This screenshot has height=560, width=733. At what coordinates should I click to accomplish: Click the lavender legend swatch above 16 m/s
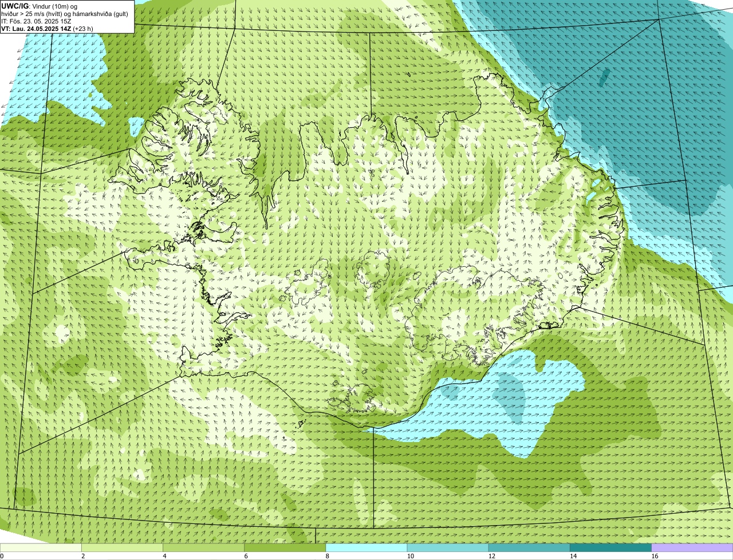point(692,547)
